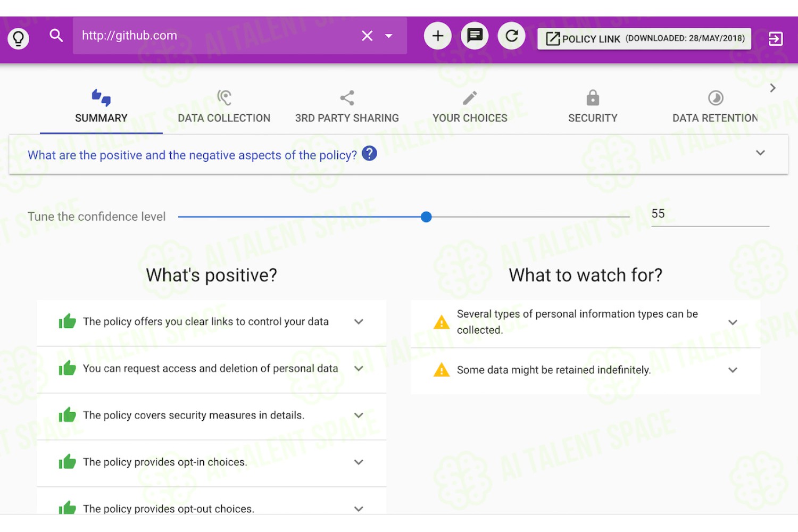Click the thumbs icon above Summary
798x532 pixels.
tap(101, 98)
